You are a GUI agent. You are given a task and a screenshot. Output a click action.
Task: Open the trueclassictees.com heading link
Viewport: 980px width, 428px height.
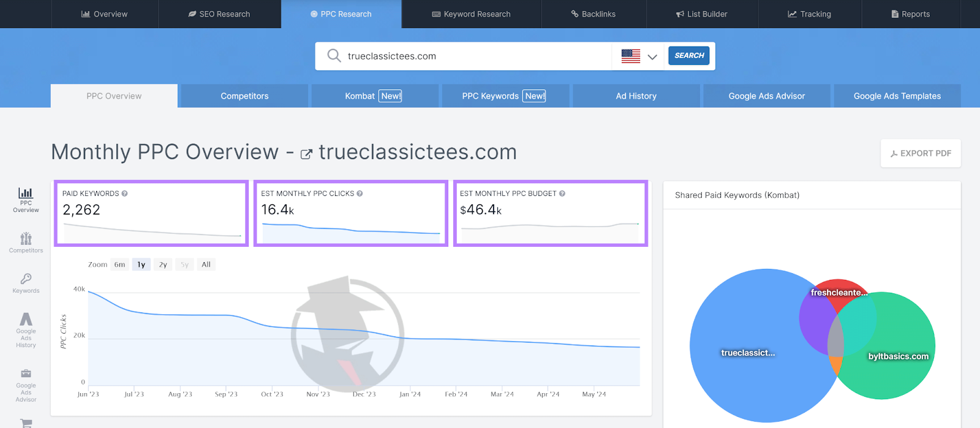[418, 152]
